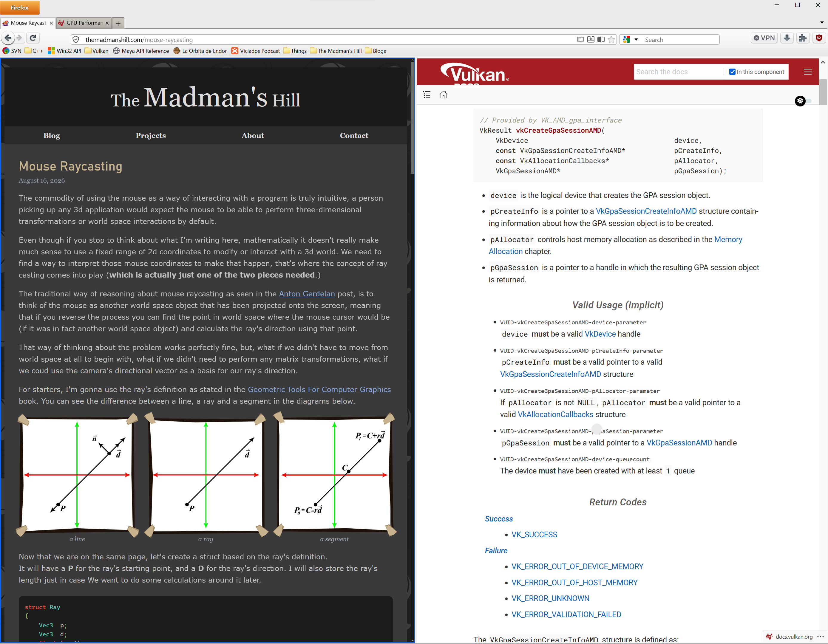Open Projects in site navigation
Screen dimensions: 828x644
[151, 135]
